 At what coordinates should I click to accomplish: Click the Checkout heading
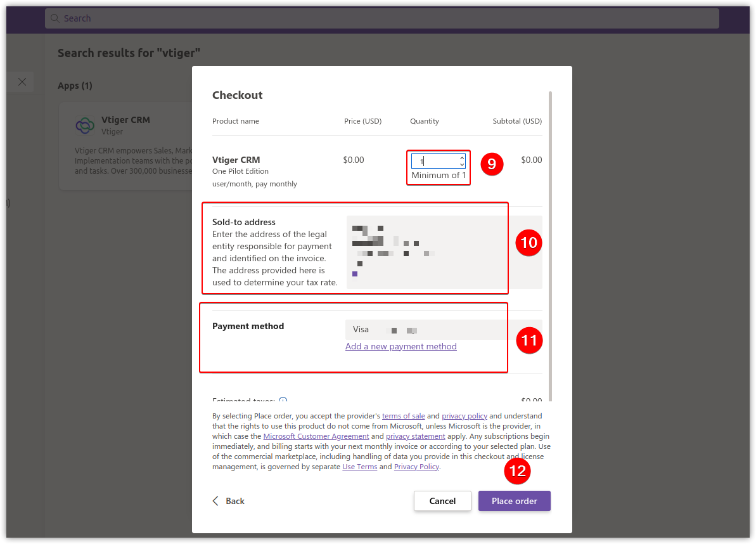coord(237,95)
